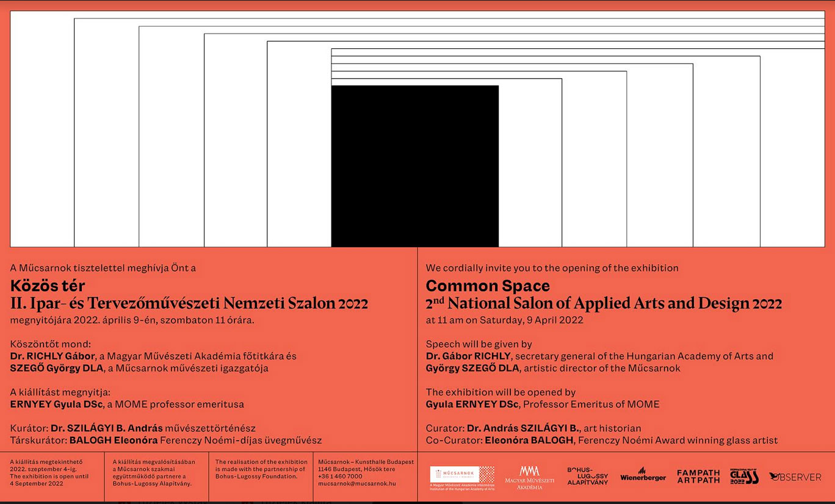The width and height of the screenshot is (835, 504).
Task: Select the curator name 'Dr. András SZILÁGYI B.'
Action: [x=524, y=428]
